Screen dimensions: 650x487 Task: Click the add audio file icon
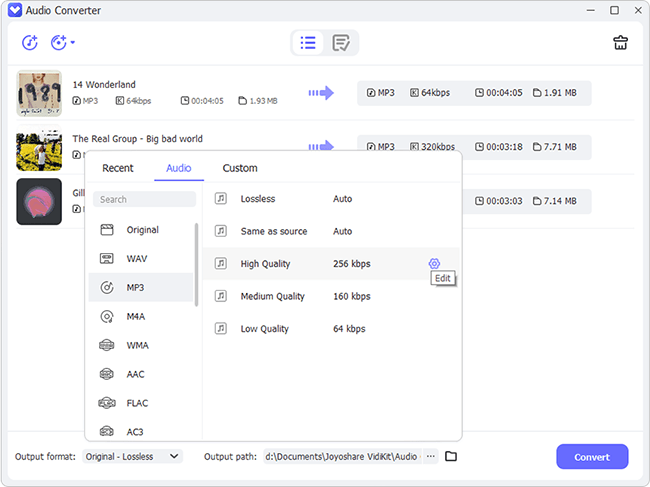click(x=30, y=42)
